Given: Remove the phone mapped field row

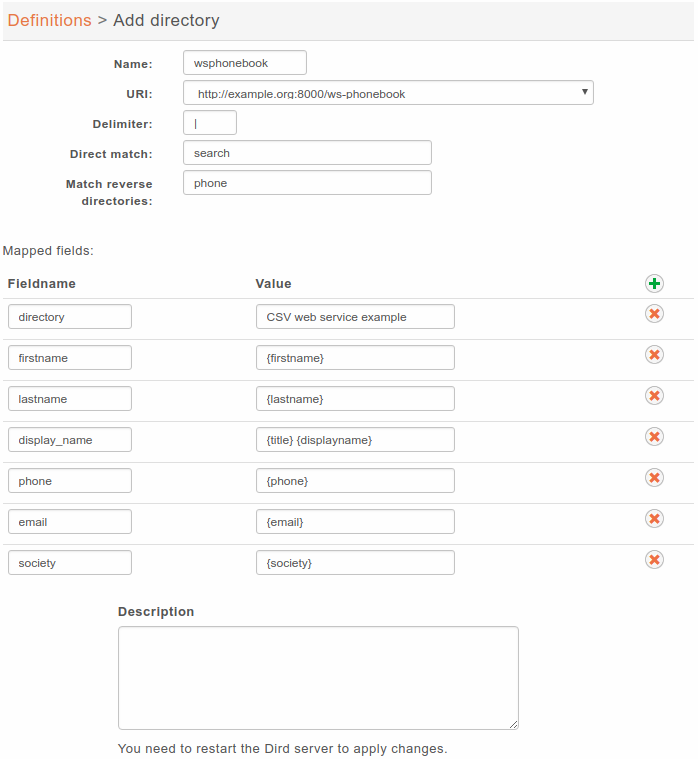Looking at the screenshot, I should click(x=654, y=478).
